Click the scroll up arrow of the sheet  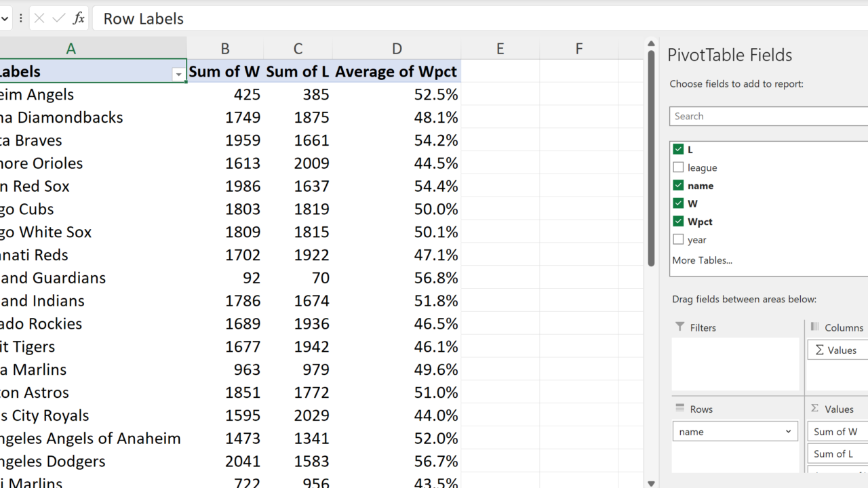(x=651, y=45)
